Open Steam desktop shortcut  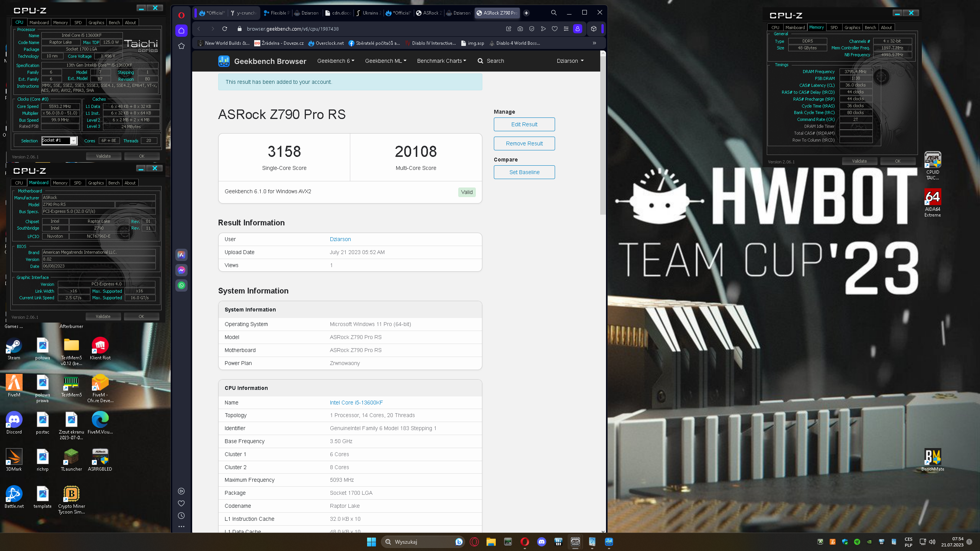coord(14,349)
